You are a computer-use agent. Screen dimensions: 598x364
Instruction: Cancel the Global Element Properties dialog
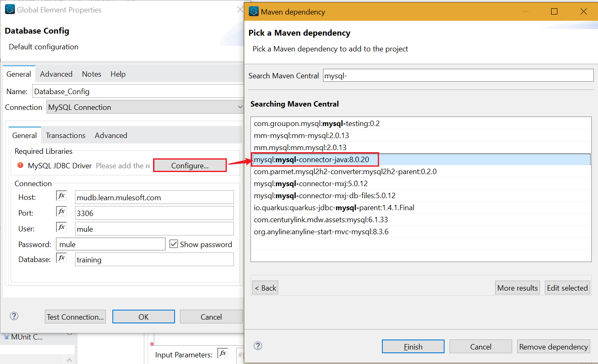211,317
